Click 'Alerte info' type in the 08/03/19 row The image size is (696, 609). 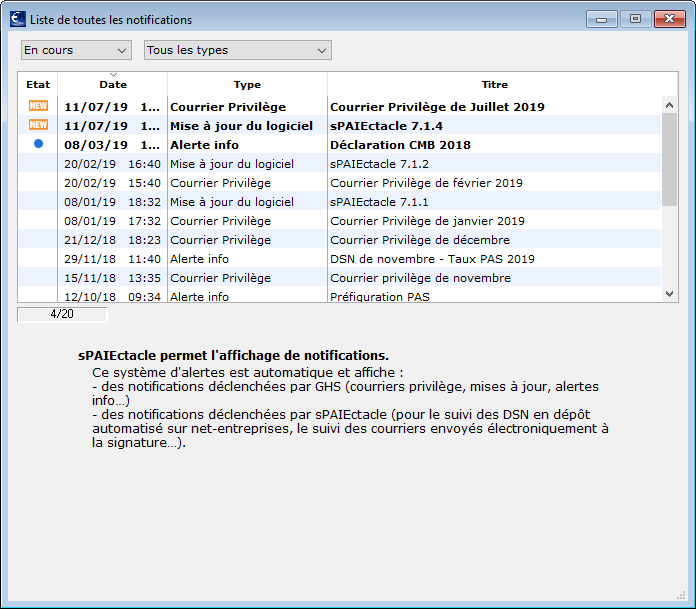click(205, 145)
